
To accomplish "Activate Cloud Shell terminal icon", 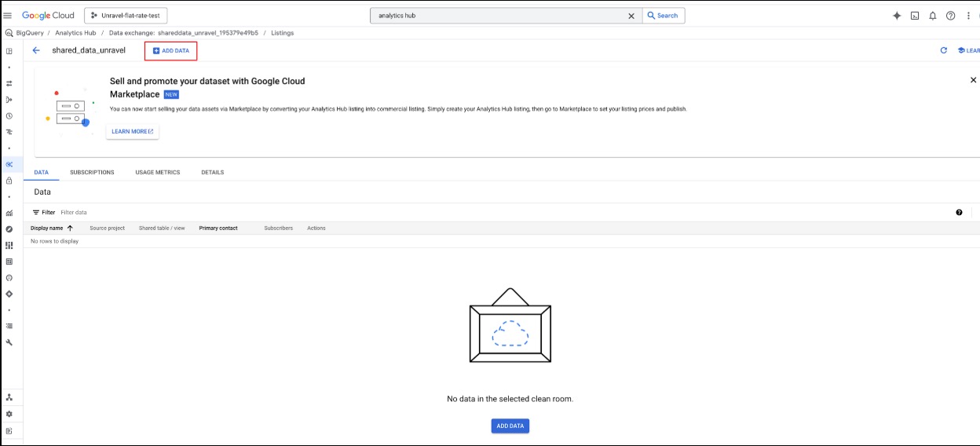I will (915, 16).
